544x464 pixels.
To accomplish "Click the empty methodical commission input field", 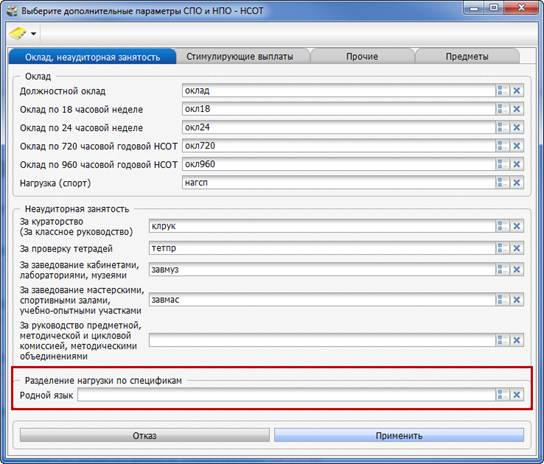I will 322,340.
